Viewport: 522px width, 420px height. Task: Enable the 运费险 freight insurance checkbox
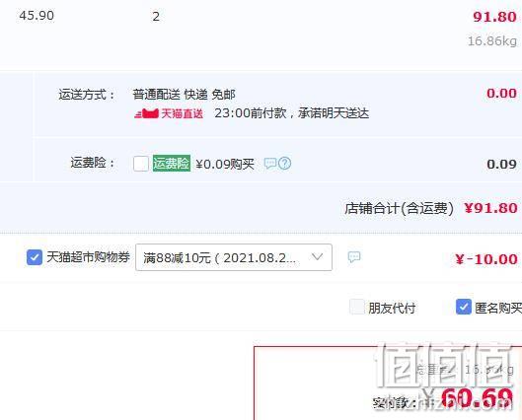pyautogui.click(x=141, y=164)
